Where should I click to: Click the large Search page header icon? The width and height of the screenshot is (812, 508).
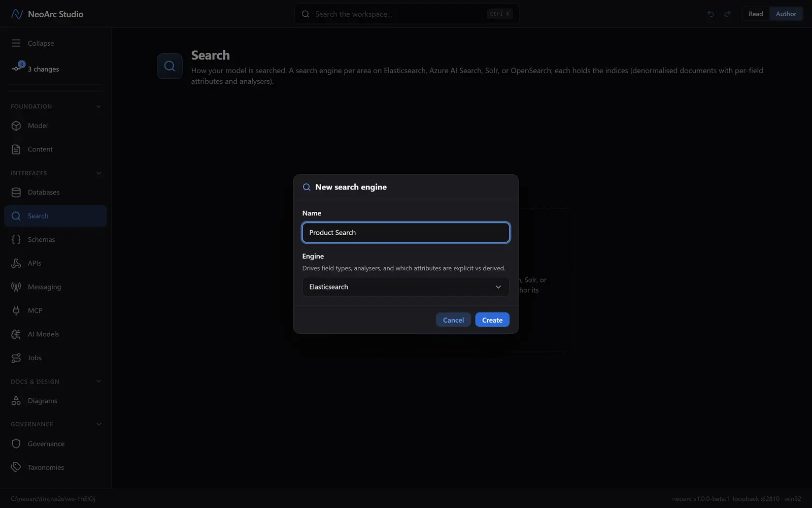tap(170, 66)
